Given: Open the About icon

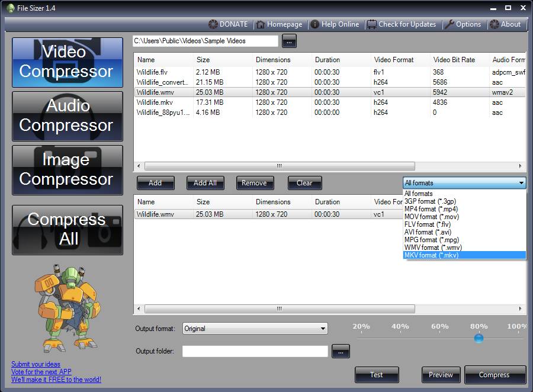Looking at the screenshot, I should (x=495, y=24).
